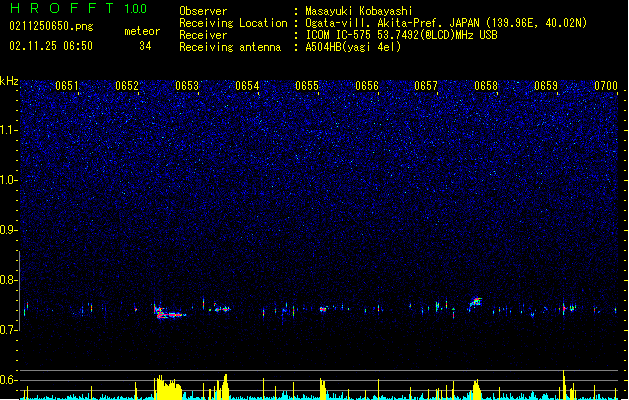Click the date stamp 02.11.25 06:50
This screenshot has height=400, width=629.
pyautogui.click(x=51, y=46)
